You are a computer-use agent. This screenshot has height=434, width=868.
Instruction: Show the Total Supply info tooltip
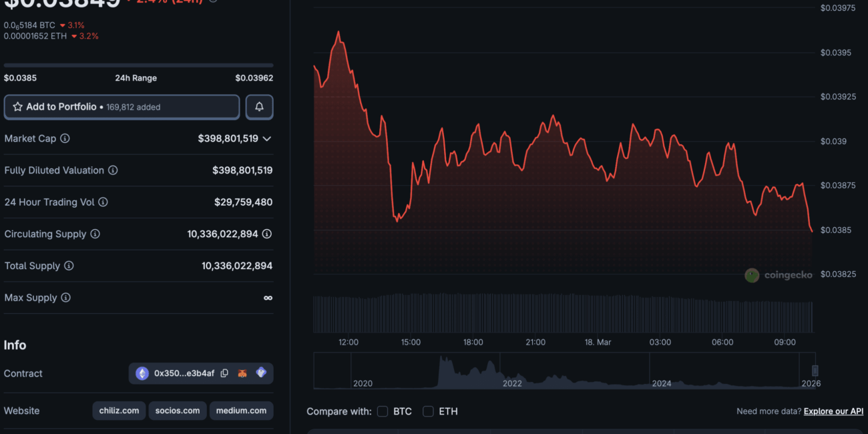pyautogui.click(x=69, y=266)
